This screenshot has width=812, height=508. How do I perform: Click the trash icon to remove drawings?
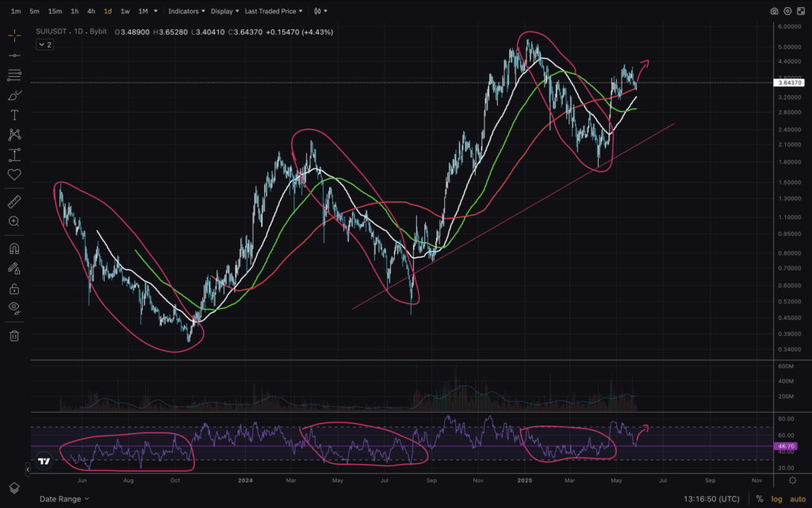[14, 336]
